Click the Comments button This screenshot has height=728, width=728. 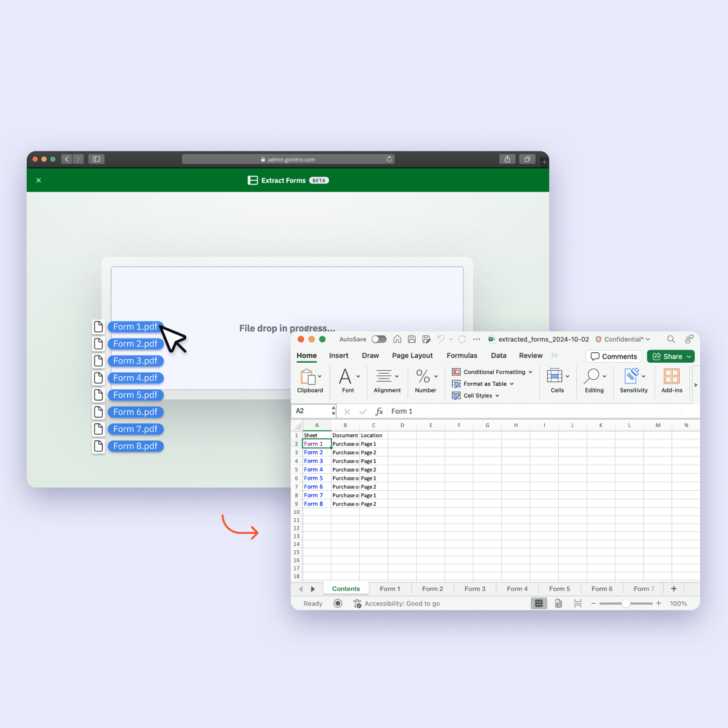(x=613, y=356)
